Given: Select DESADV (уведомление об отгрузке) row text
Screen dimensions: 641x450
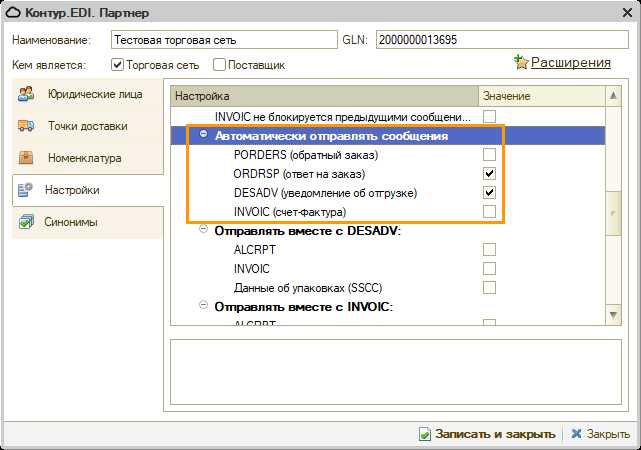Looking at the screenshot, I should point(325,193).
